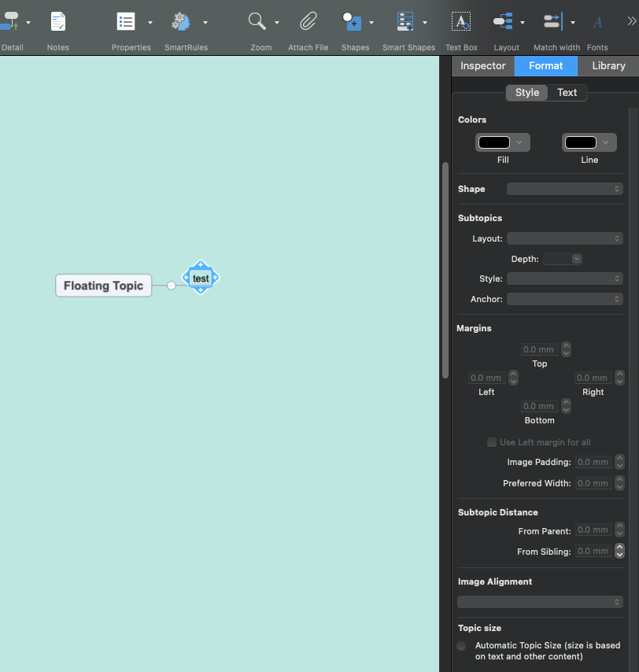The width and height of the screenshot is (639, 672).
Task: Switch to the Library tab
Action: [x=608, y=66]
